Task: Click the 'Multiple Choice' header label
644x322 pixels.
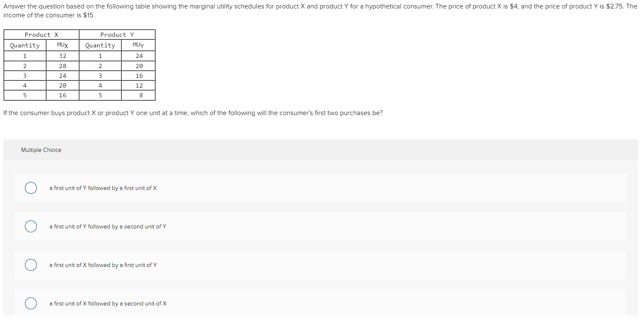Action: [x=41, y=150]
